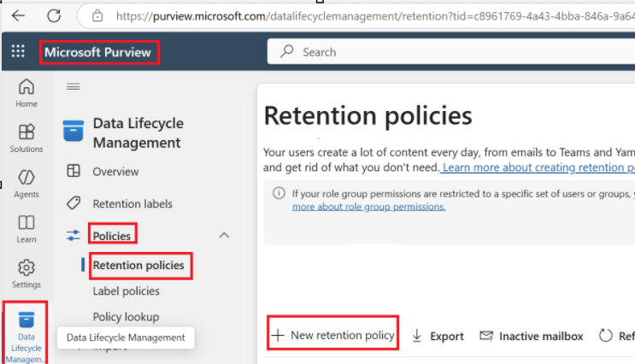Screen dimensions: 635x364
Task: Open Settings gear in left rail
Action: [26, 274]
